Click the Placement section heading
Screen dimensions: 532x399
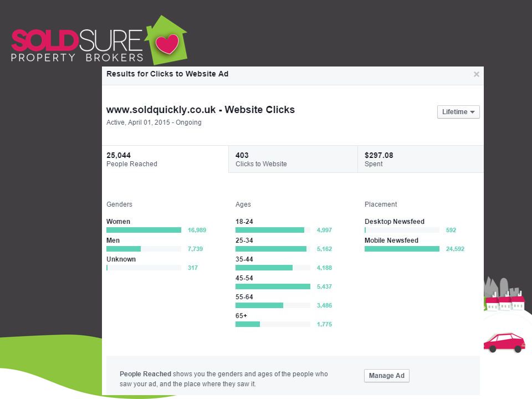pos(381,204)
